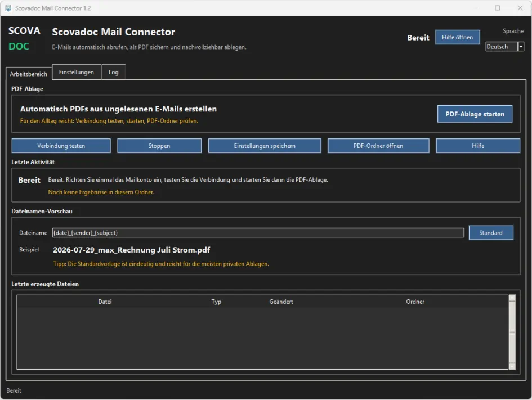Open the Sprache dropdown arrow
The height and width of the screenshot is (400, 532).
(521, 47)
